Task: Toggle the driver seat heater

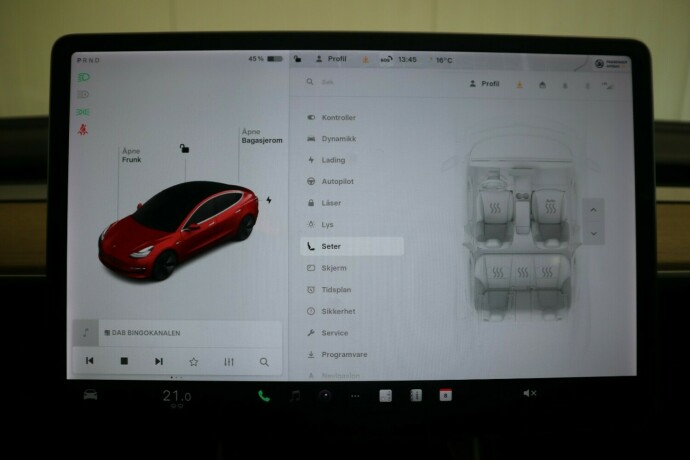Action: coord(495,209)
